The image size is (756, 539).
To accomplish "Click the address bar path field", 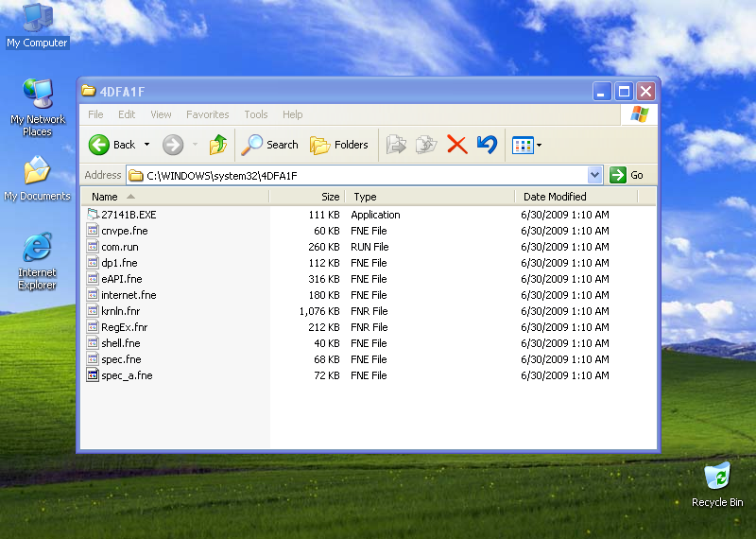I will click(357, 175).
